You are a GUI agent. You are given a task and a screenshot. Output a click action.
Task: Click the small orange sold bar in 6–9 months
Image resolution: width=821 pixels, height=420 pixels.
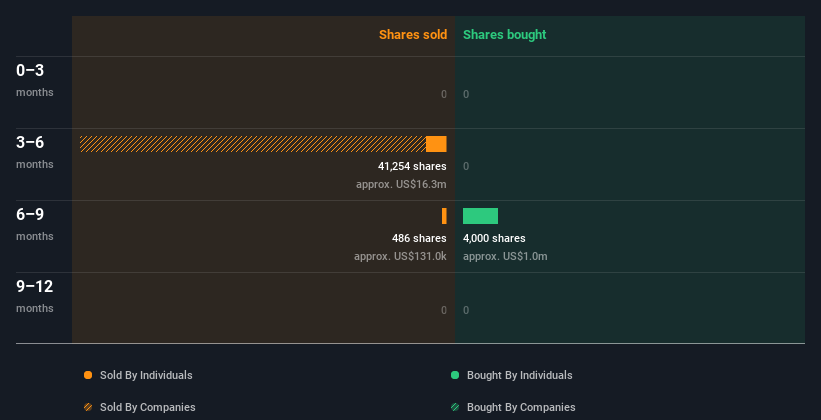point(445,216)
